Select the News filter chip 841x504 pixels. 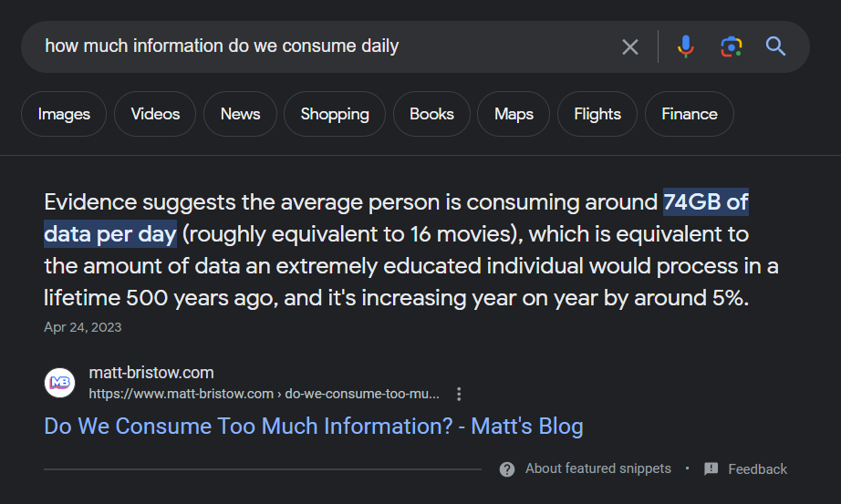[x=240, y=114]
